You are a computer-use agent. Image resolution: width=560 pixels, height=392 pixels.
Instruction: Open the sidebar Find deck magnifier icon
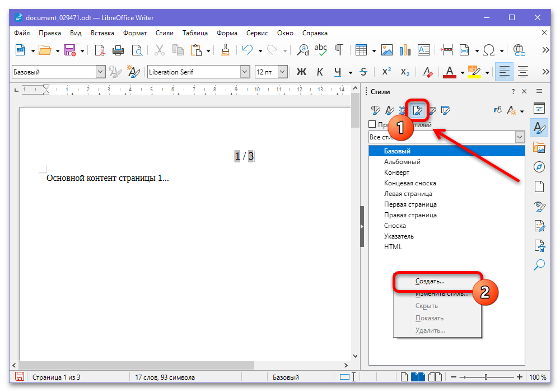539,265
